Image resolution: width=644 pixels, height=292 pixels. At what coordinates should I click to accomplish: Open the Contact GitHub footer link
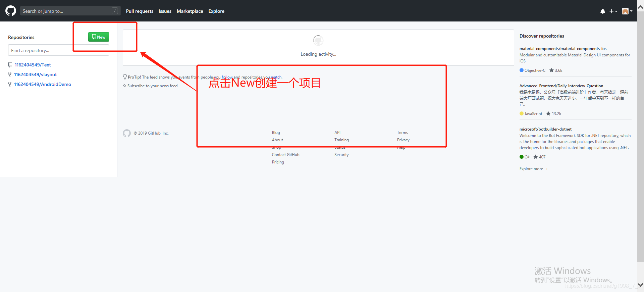286,155
